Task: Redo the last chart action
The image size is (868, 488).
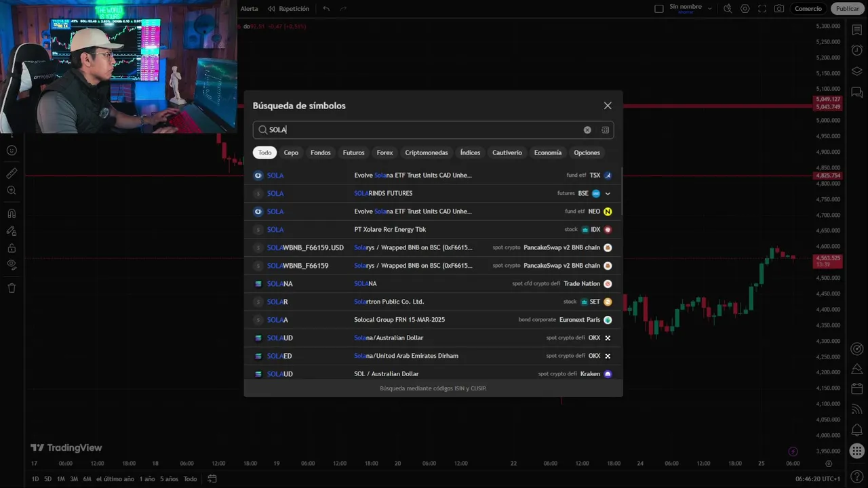Action: [x=343, y=9]
